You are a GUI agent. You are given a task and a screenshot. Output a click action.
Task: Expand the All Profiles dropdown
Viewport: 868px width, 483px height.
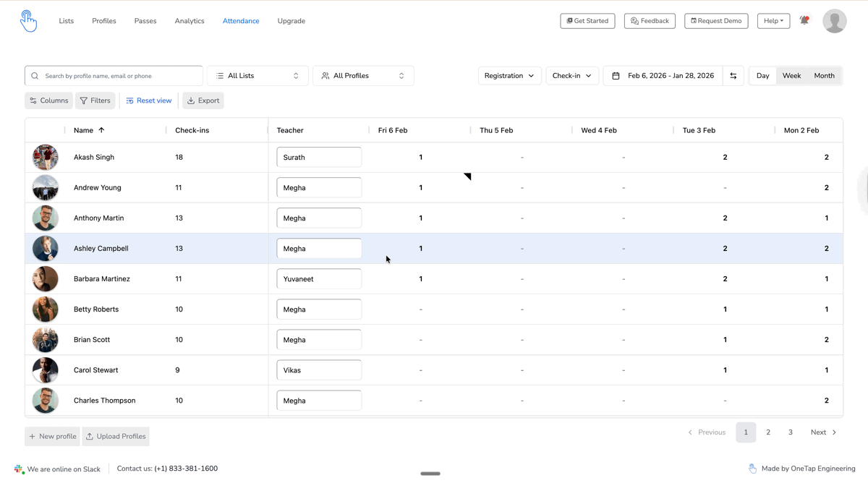click(363, 76)
